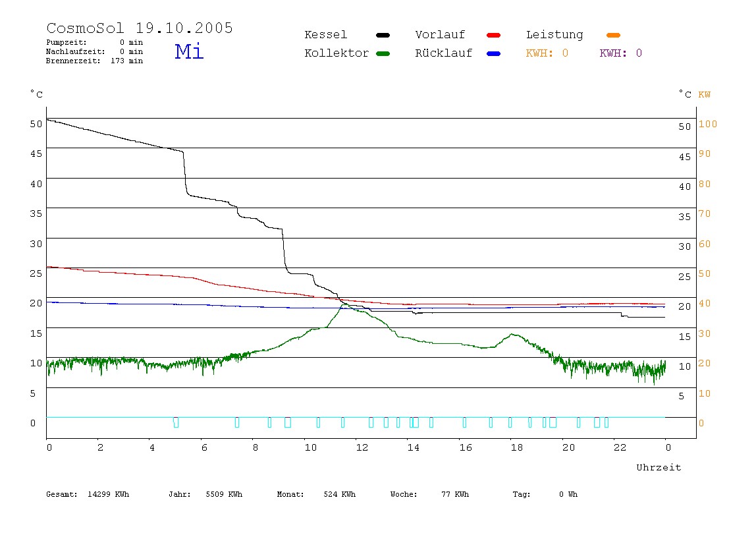Click the "Nachlaufzeit:" label
Screen dimensions: 756x535
(x=76, y=51)
